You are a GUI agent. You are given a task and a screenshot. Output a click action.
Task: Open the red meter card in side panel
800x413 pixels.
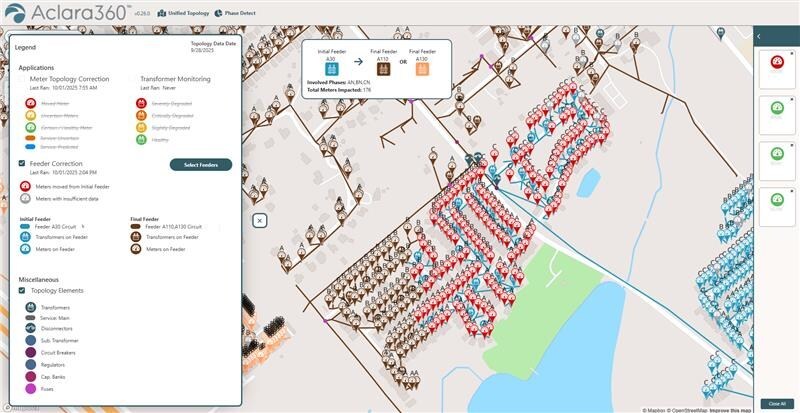pos(776,65)
